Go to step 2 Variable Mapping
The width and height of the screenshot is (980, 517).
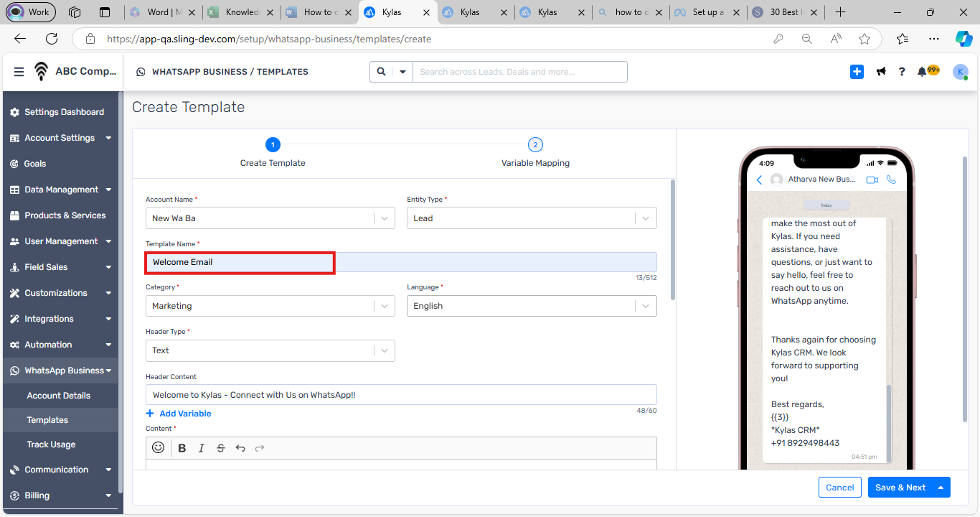coord(535,145)
